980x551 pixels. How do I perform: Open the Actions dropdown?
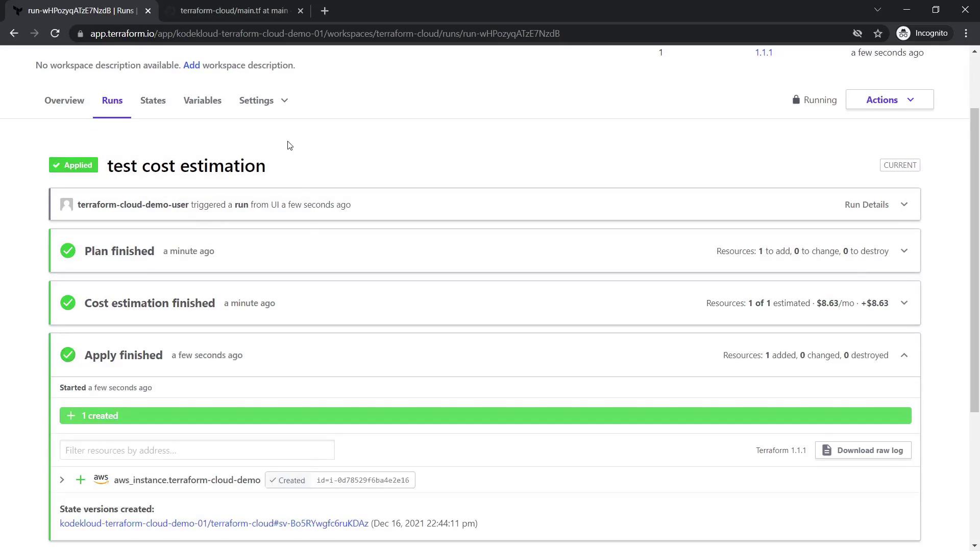tap(889, 100)
